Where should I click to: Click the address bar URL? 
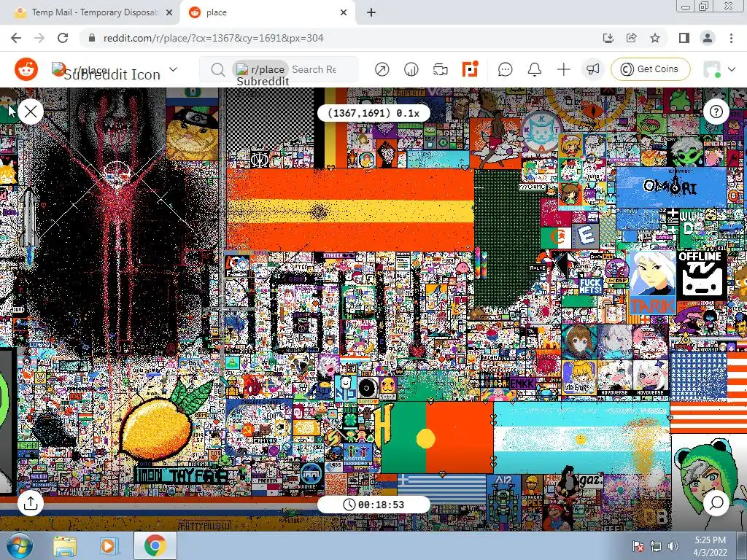214,38
